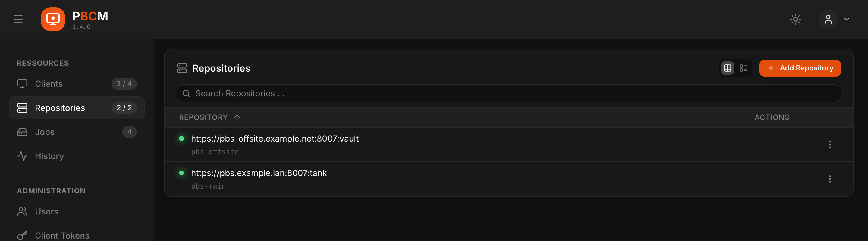The width and height of the screenshot is (868, 241).
Task: Open the user account avatar menu
Action: coord(828,19)
